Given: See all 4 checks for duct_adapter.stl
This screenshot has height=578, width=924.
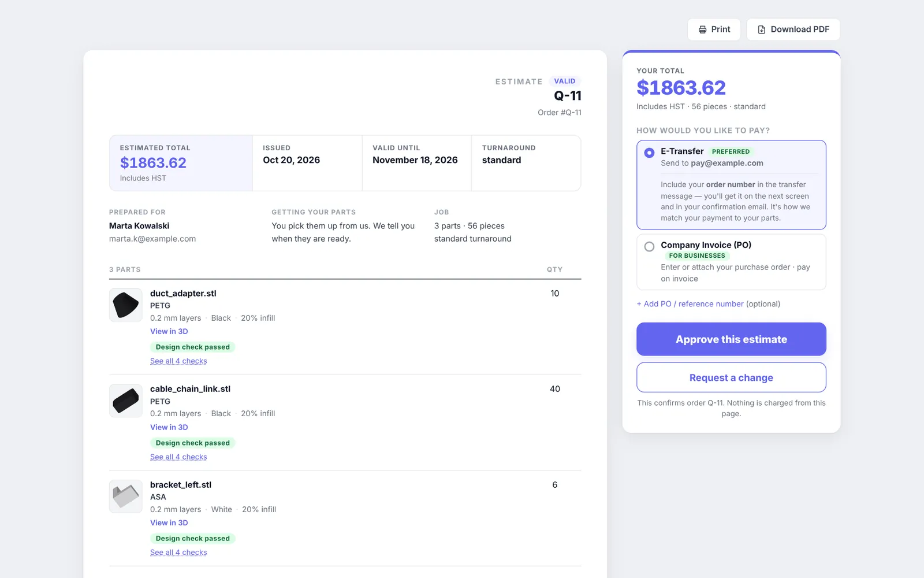Looking at the screenshot, I should (x=178, y=361).
